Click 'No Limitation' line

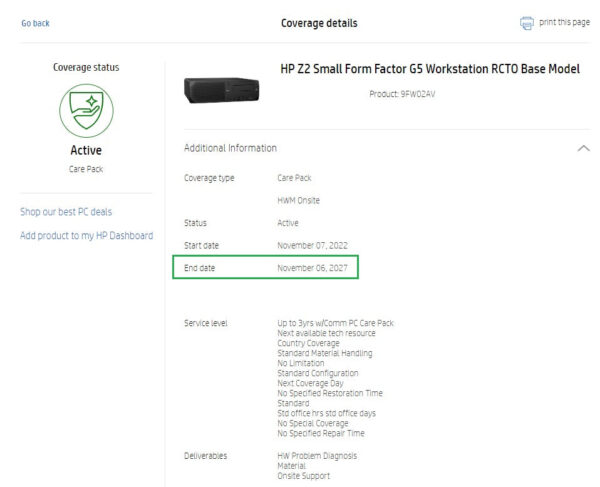point(301,363)
